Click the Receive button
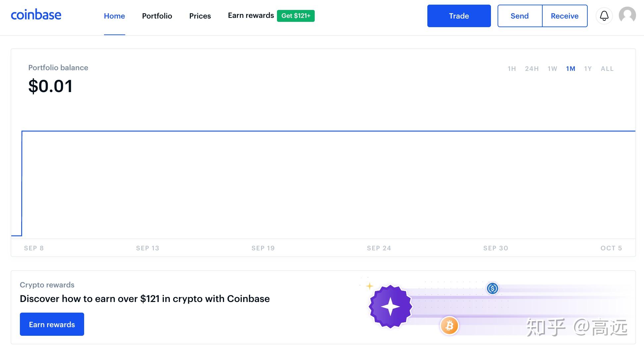 click(x=565, y=16)
